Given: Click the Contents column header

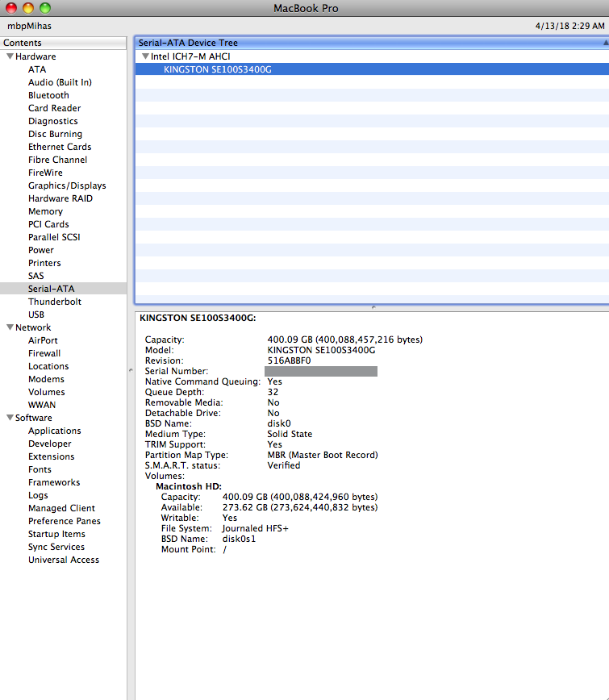Looking at the screenshot, I should coord(63,43).
